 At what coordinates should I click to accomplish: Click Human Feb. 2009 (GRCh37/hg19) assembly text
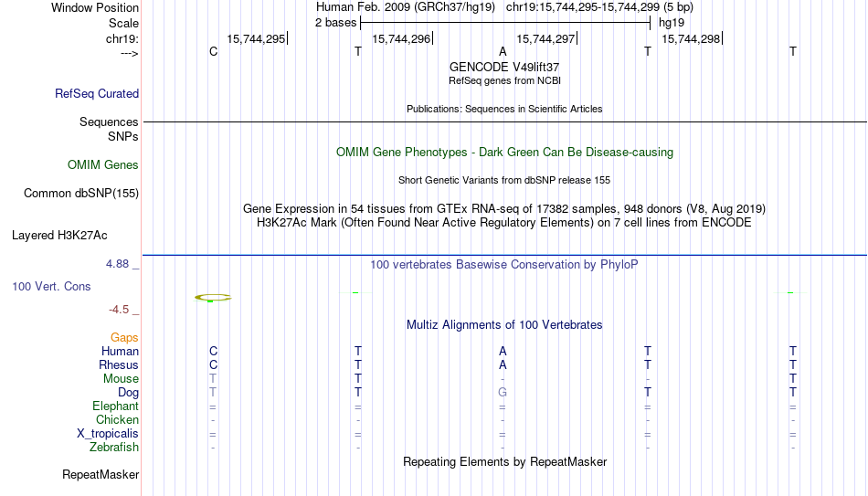click(405, 7)
